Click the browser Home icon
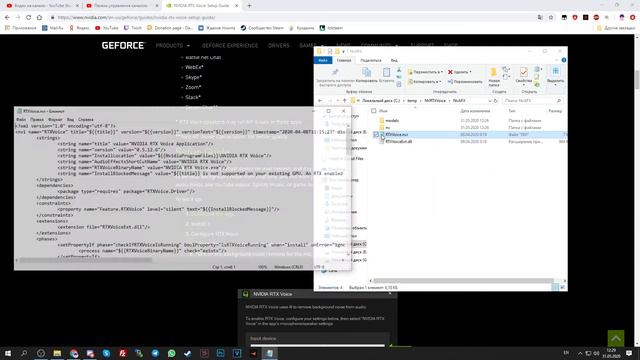The width and height of the screenshot is (640, 360). click(39, 18)
